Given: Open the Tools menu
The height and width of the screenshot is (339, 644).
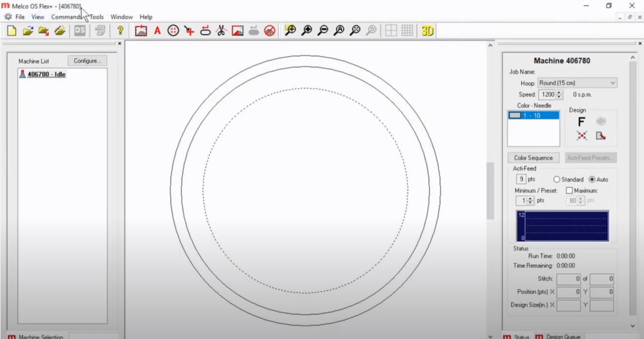Looking at the screenshot, I should point(97,17).
